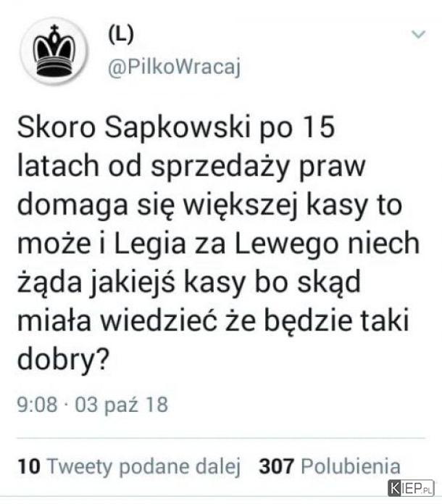Open the 9:08 tweet time
Image resolution: width=442 pixels, height=504 pixels.
pyautogui.click(x=37, y=405)
